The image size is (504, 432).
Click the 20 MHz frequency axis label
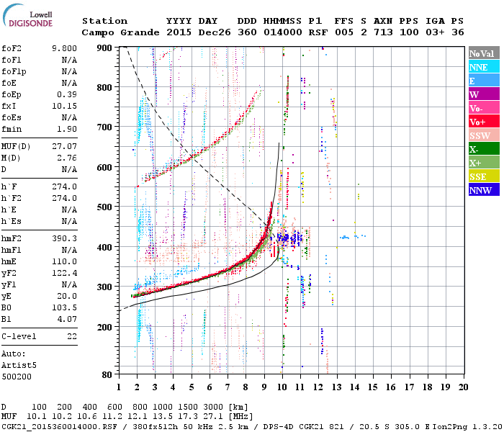point(463,387)
